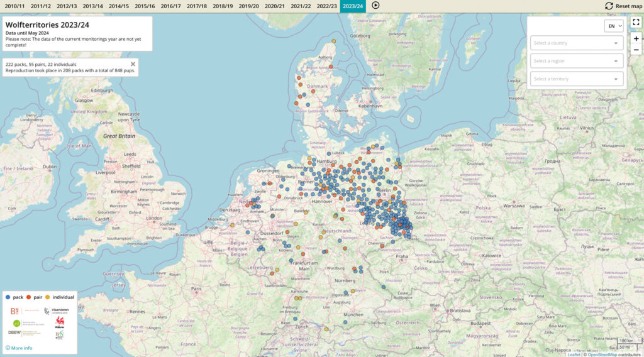Select the active 2023/24 tab
The height and width of the screenshot is (357, 644).
point(353,6)
